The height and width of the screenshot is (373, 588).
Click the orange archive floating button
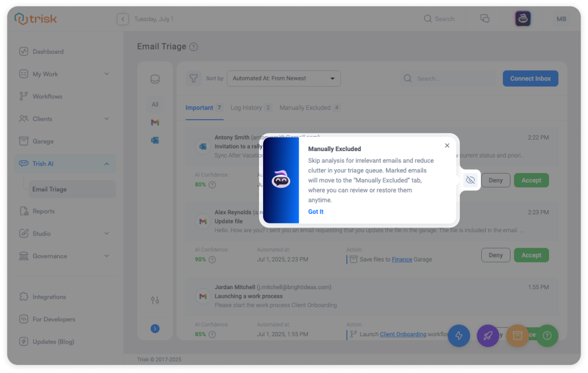(x=517, y=336)
